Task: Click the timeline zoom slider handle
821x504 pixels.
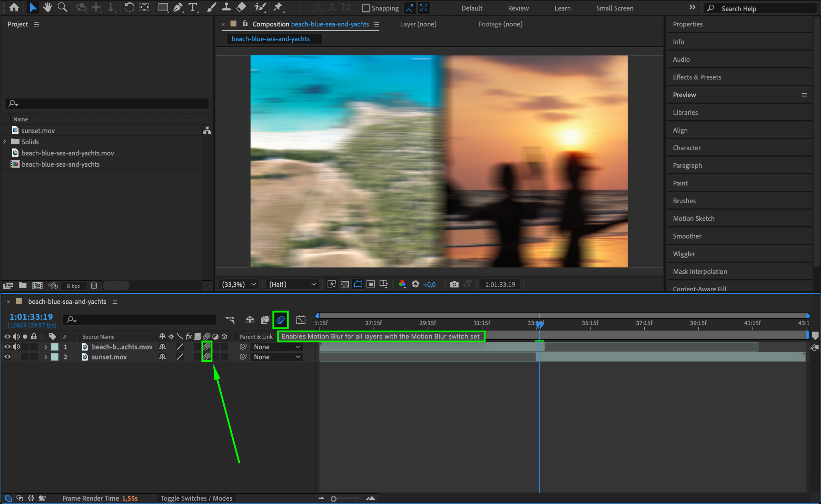Action: coord(334,498)
